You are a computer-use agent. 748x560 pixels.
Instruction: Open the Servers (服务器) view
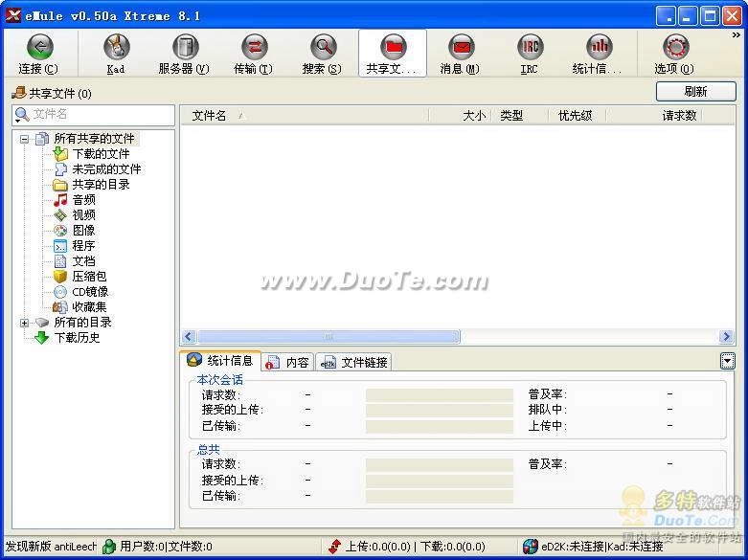(x=184, y=54)
